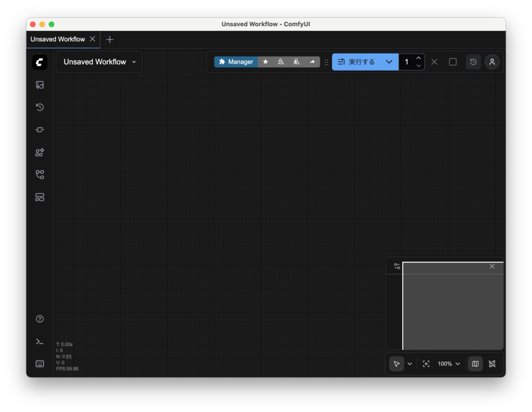Expand the Unsaved Workflow dropdown
532x412 pixels.
tap(134, 62)
